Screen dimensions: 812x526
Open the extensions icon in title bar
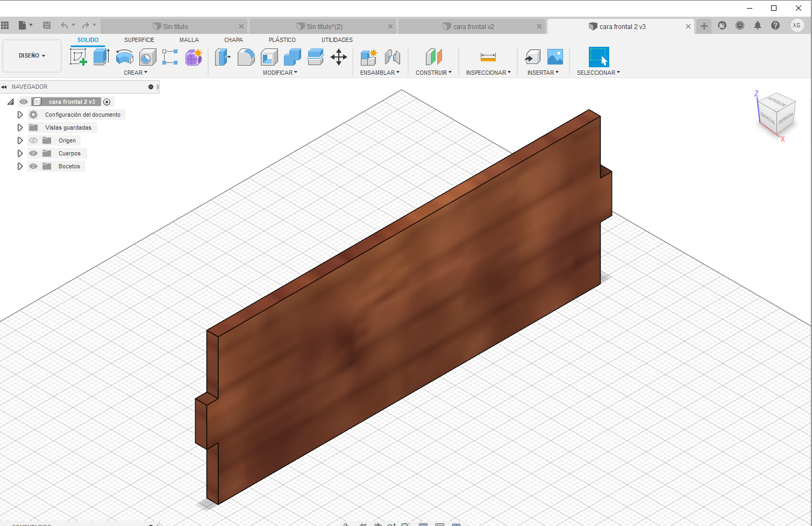pyautogui.click(x=722, y=25)
